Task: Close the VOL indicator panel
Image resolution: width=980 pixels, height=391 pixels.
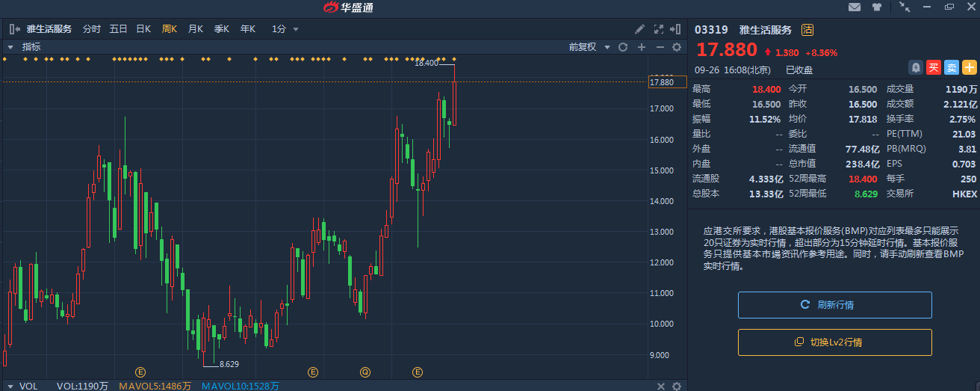Action: [x=660, y=386]
